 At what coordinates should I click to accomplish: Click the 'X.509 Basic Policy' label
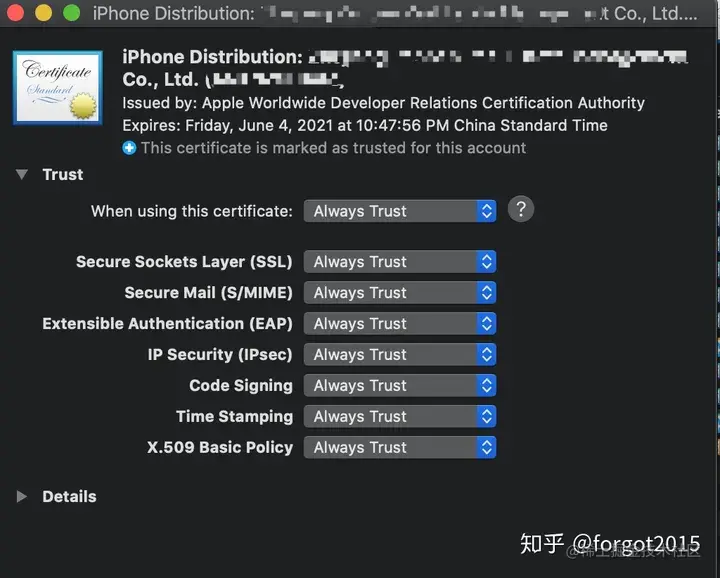click(219, 448)
